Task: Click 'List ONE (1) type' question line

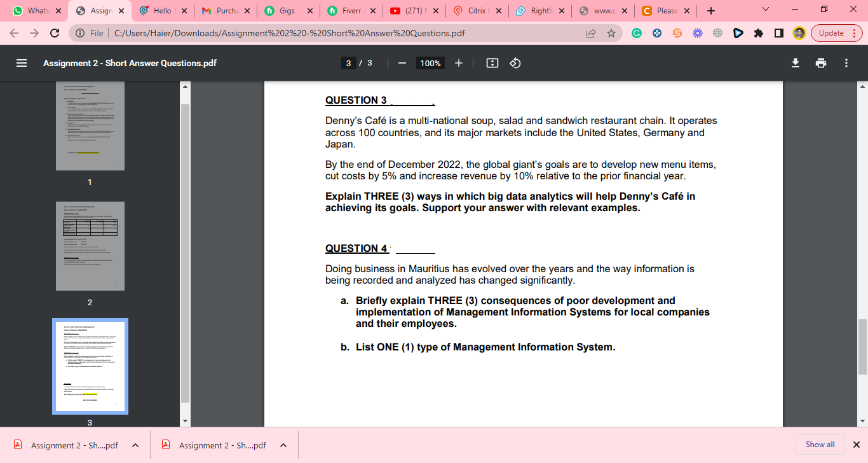Action: pos(485,347)
